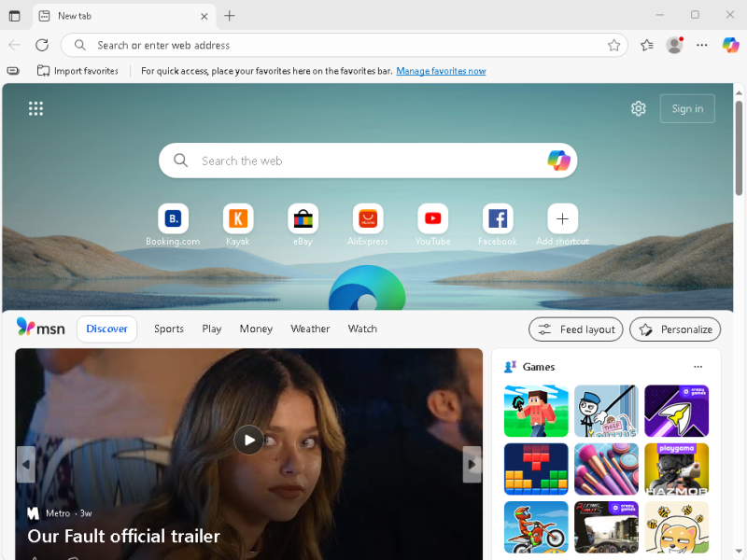This screenshot has width=747, height=560.
Task: Open page settings gear icon
Action: point(639,108)
